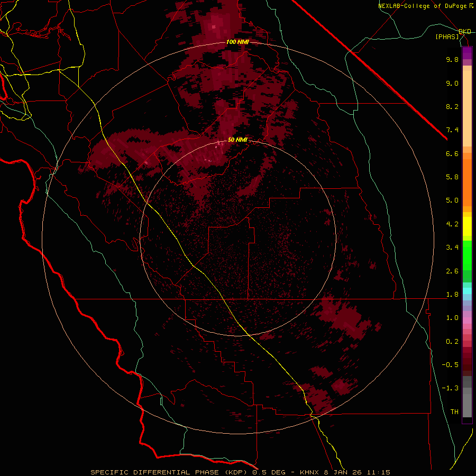This screenshot has width=476, height=476.
Task: Click the 7.4 value on color scale
Action: coord(452,130)
